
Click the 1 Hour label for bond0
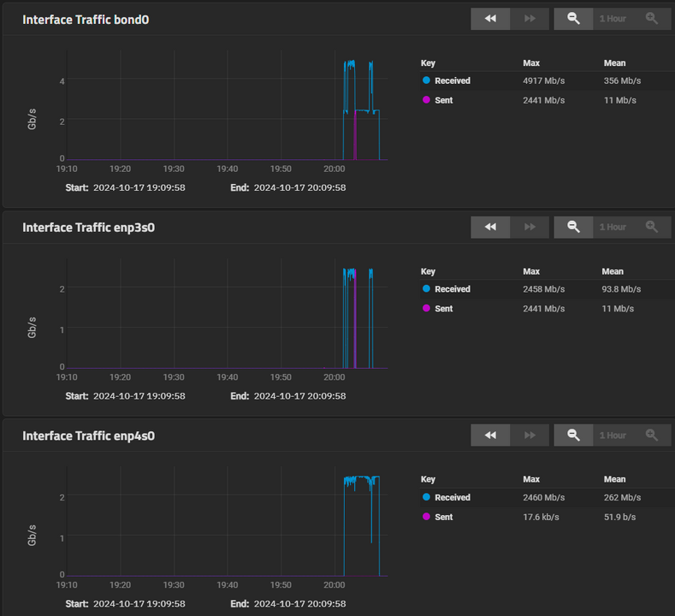613,19
